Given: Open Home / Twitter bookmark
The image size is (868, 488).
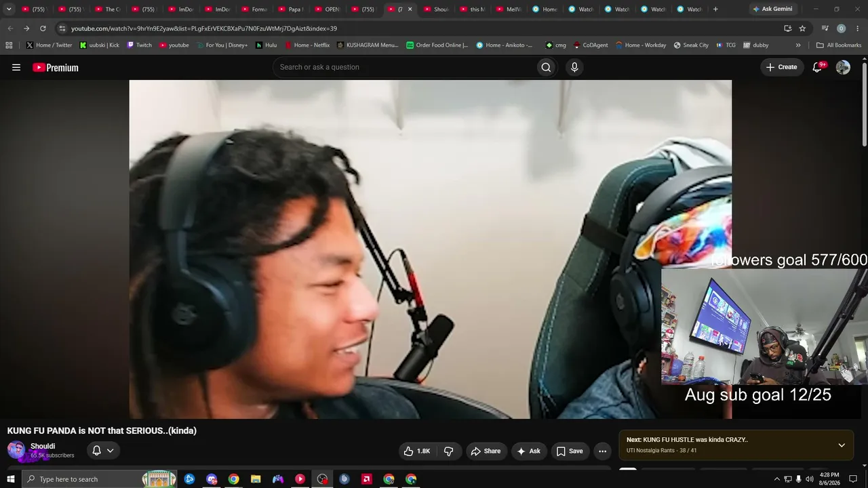Looking at the screenshot, I should pyautogui.click(x=49, y=45).
